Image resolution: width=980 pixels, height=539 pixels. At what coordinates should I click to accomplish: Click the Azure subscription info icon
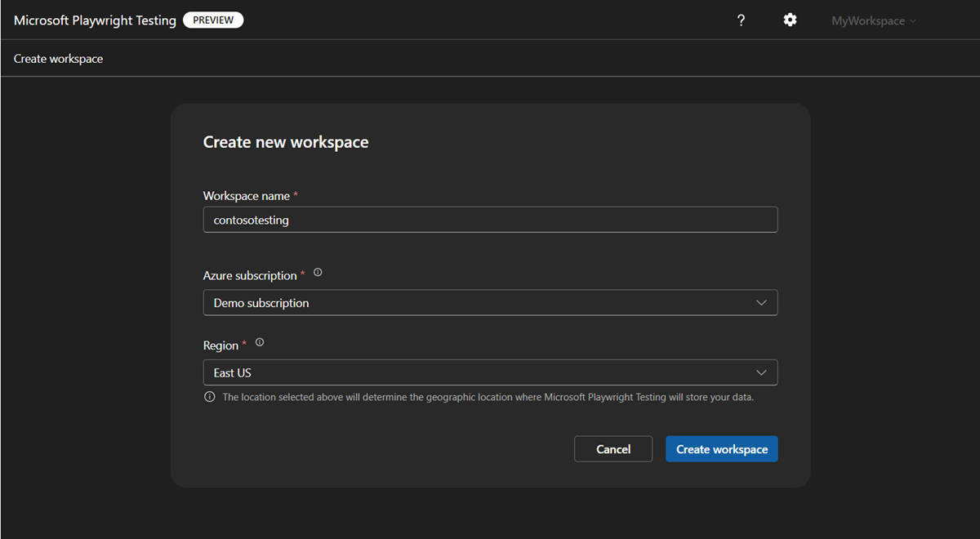coord(317,272)
